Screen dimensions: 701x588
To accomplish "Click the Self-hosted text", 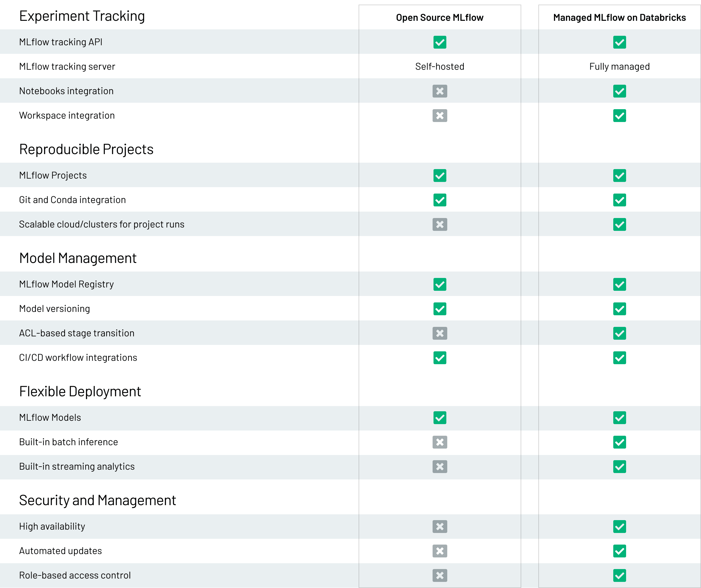I will [439, 66].
